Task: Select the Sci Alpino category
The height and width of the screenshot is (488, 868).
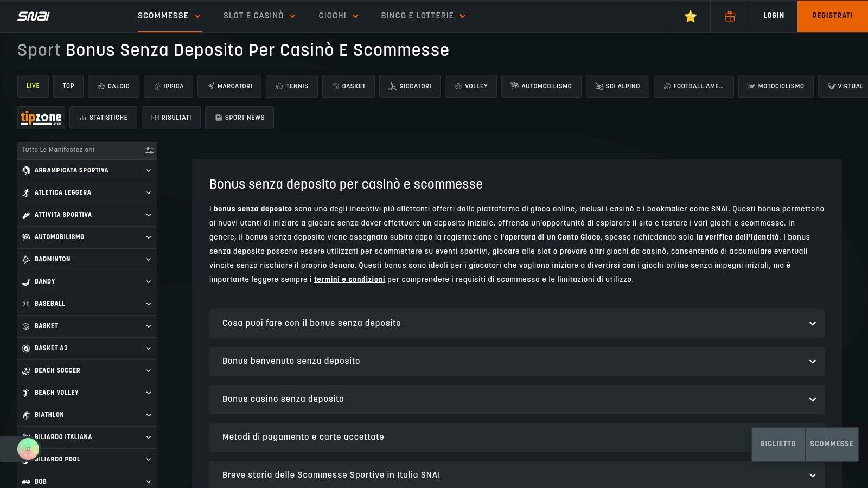Action: pos(617,86)
